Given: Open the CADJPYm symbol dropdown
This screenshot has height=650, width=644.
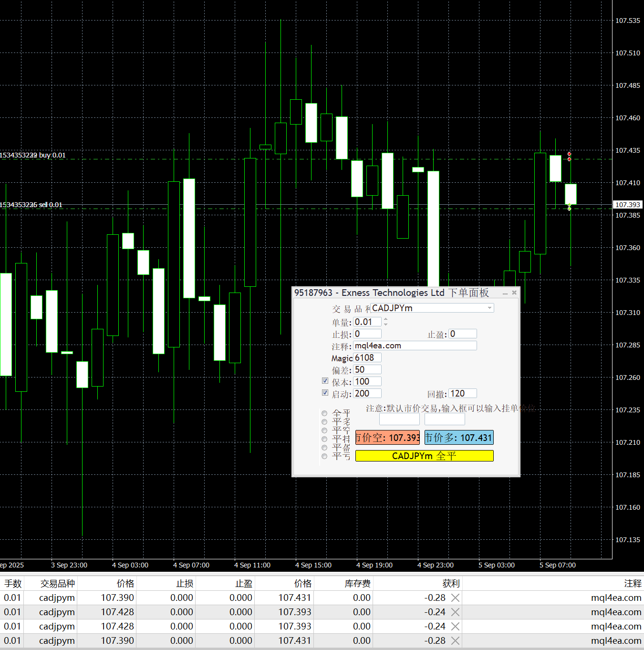Looking at the screenshot, I should point(489,308).
